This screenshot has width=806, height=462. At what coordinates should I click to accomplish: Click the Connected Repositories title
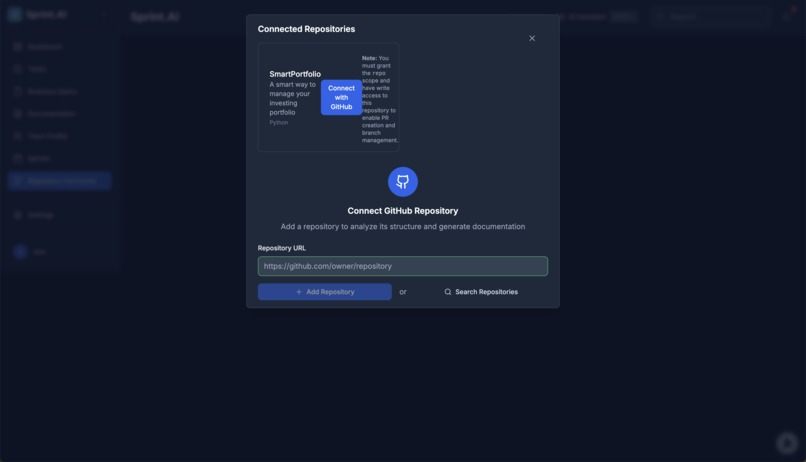tap(306, 29)
